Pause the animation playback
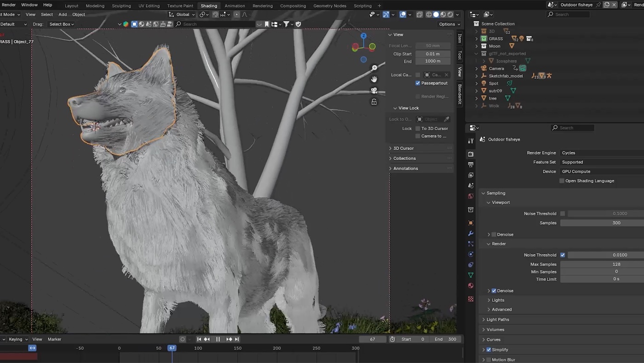 (x=218, y=339)
